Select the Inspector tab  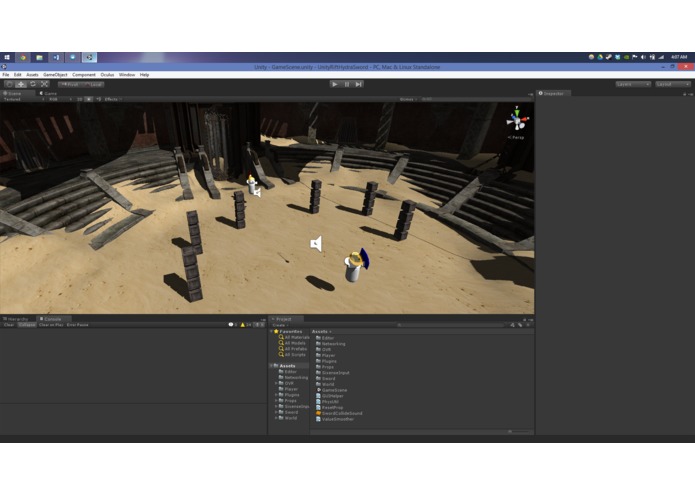click(x=552, y=93)
